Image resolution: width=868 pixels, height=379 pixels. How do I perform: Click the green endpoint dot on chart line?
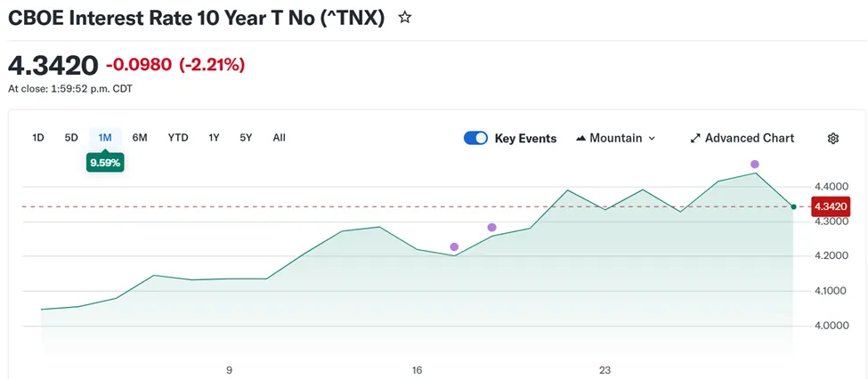[x=793, y=206]
